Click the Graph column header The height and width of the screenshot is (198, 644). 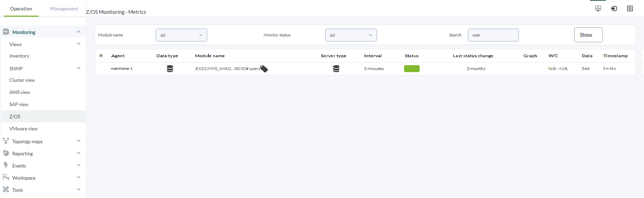tap(530, 56)
